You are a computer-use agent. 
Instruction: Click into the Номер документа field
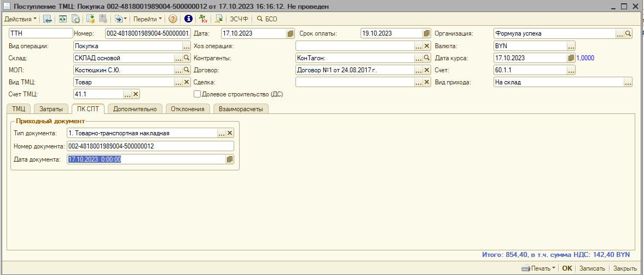(x=149, y=146)
